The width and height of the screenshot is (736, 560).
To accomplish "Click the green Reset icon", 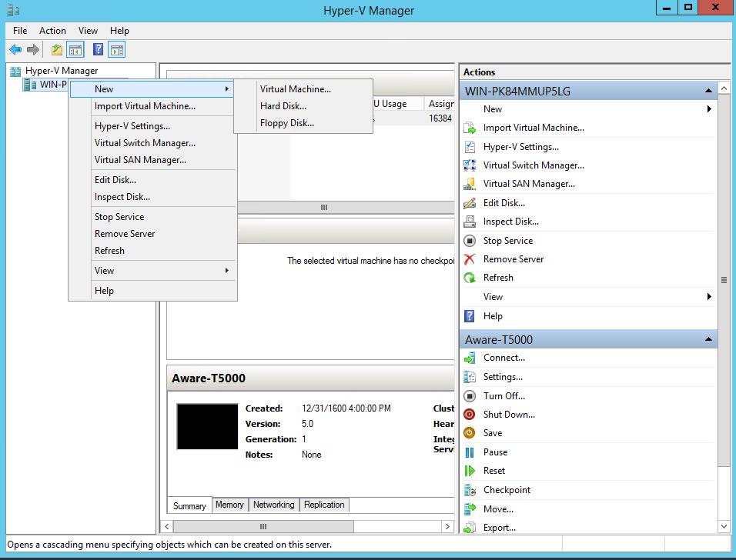I will (x=470, y=471).
